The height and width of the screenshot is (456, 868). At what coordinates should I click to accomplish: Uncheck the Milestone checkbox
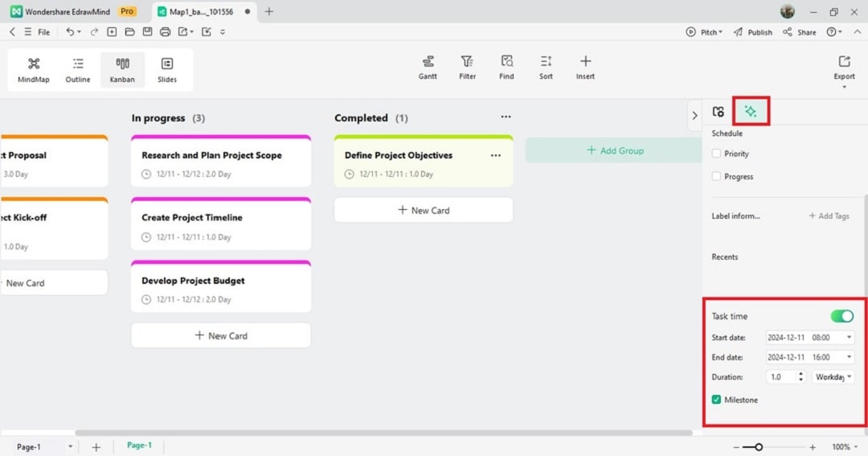(x=717, y=400)
